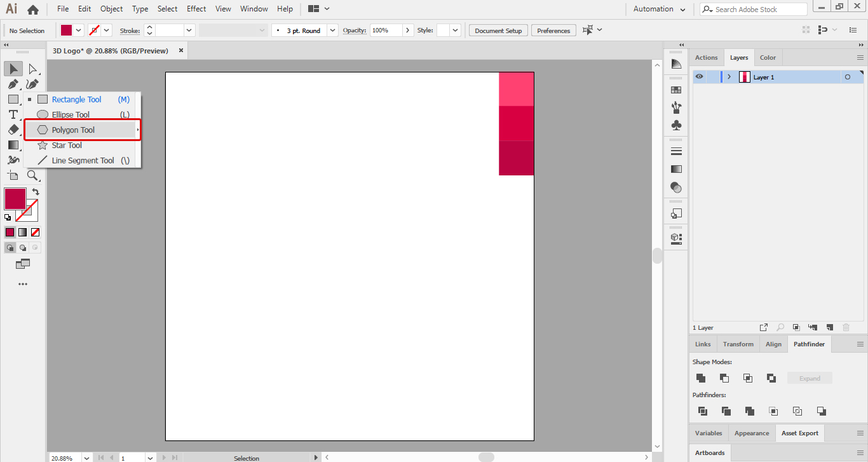Enable Draw Normal mode
The image size is (868, 462).
[x=10, y=248]
